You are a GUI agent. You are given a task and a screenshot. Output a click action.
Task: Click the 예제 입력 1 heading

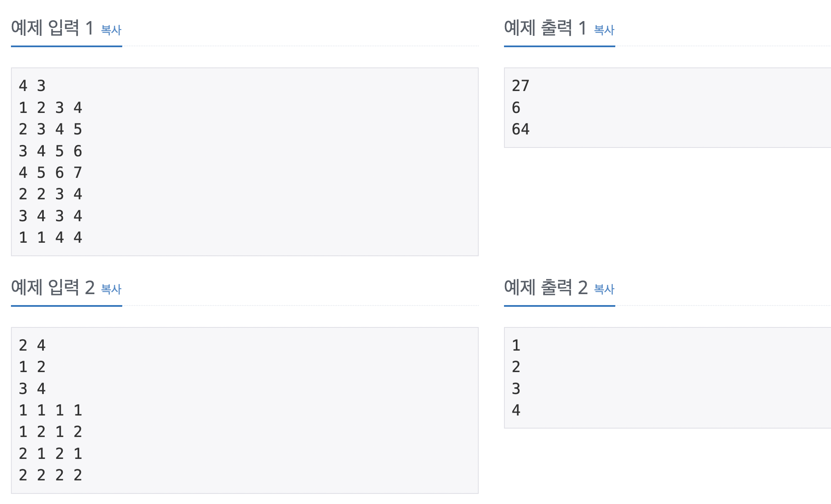tap(52, 28)
